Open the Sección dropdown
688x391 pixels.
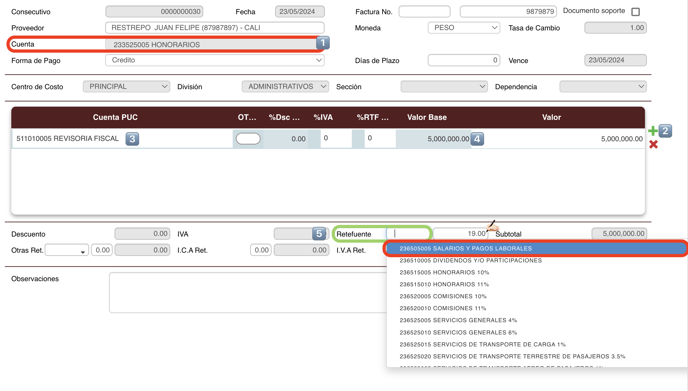[444, 86]
